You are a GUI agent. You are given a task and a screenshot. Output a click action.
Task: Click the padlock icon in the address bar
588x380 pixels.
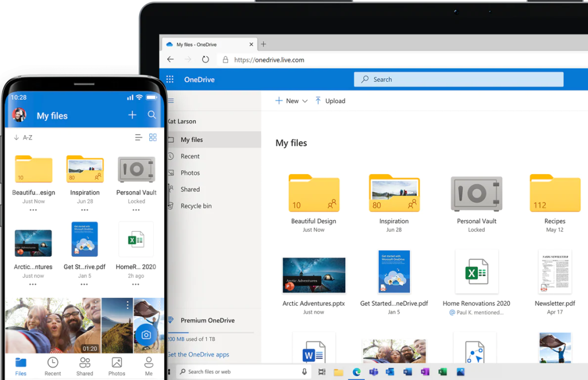coord(225,60)
